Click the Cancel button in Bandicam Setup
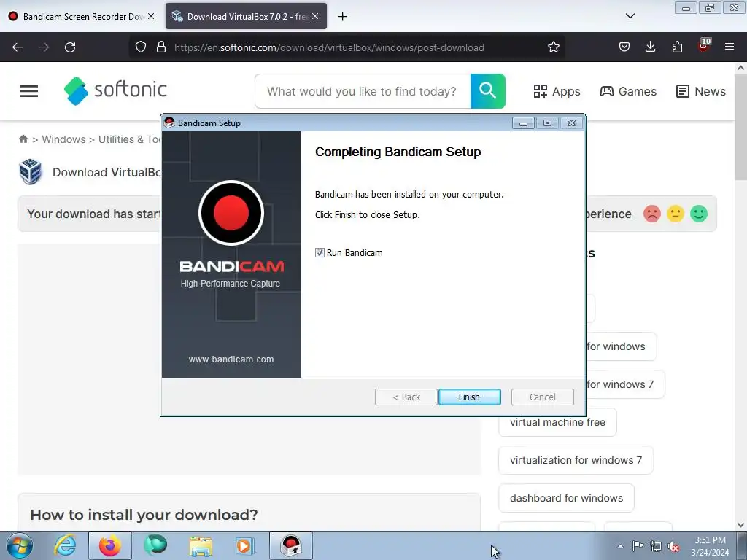 point(542,397)
